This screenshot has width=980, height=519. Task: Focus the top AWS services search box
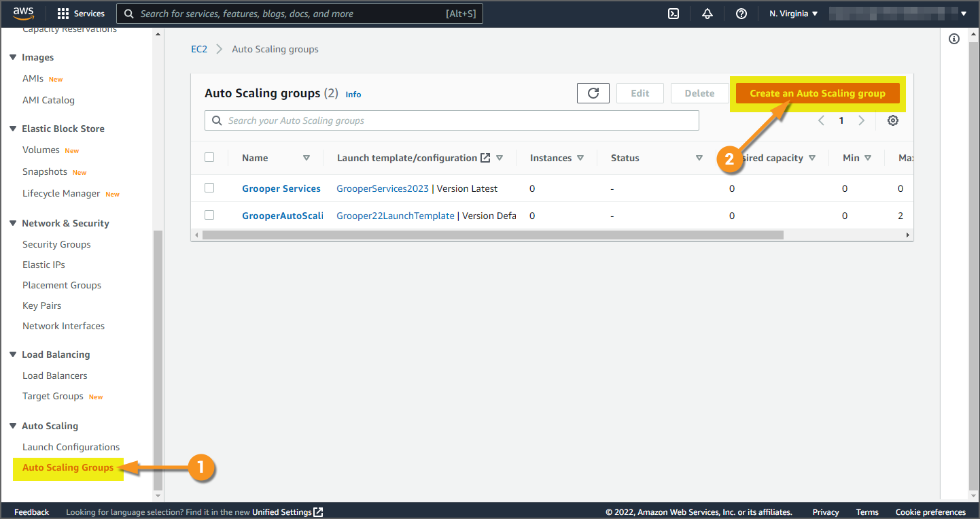click(300, 14)
